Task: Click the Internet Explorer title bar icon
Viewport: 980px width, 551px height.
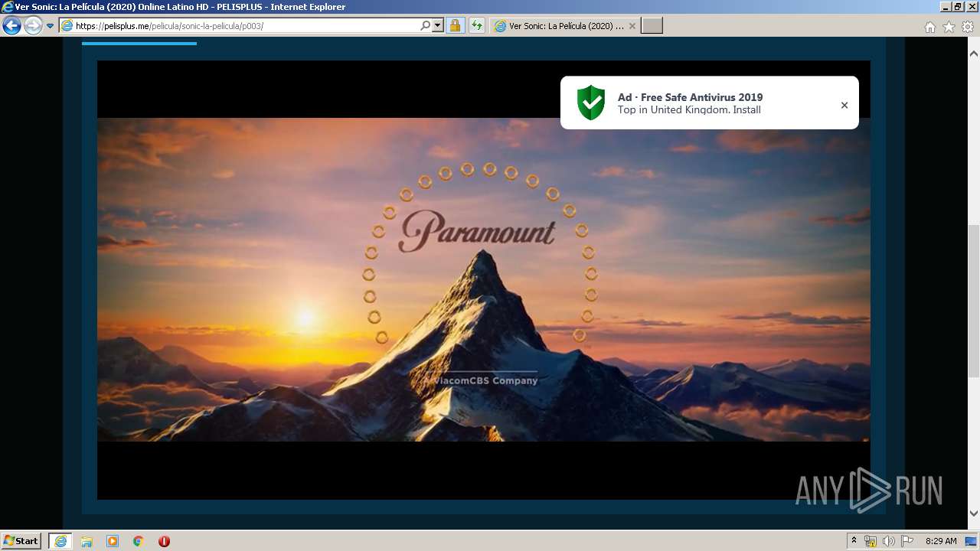Action: 8,7
